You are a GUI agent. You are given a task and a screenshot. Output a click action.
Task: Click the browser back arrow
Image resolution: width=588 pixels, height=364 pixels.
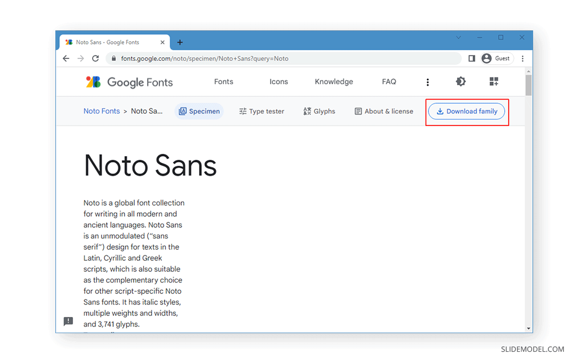tap(66, 58)
